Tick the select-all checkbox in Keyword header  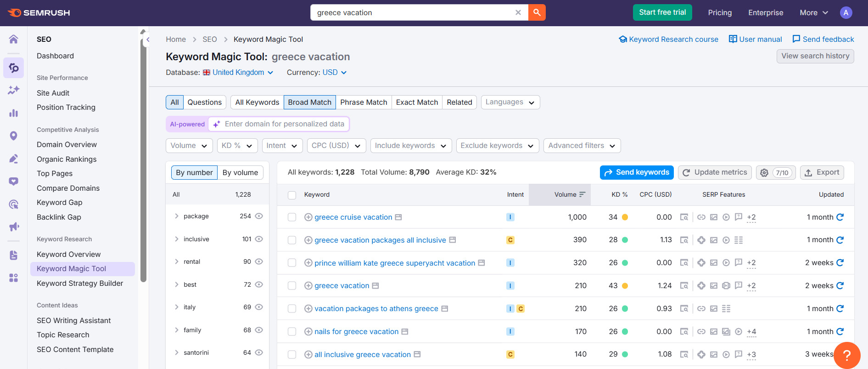(x=292, y=195)
